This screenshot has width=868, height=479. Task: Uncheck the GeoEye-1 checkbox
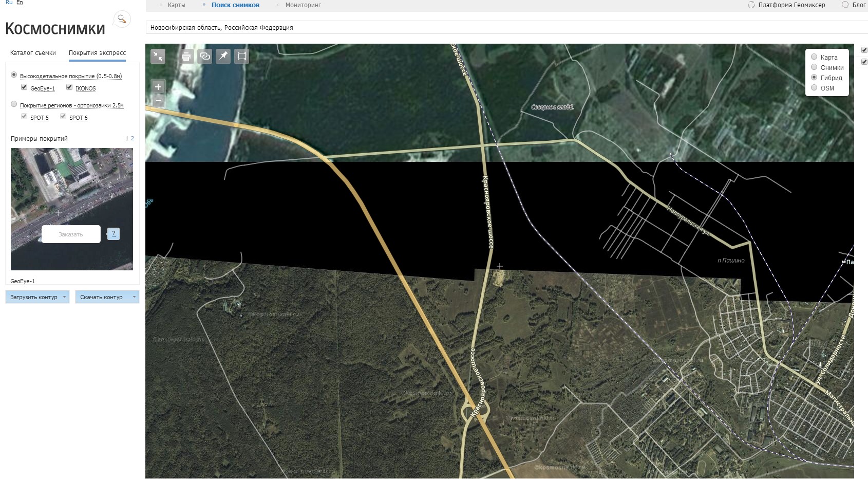24,87
